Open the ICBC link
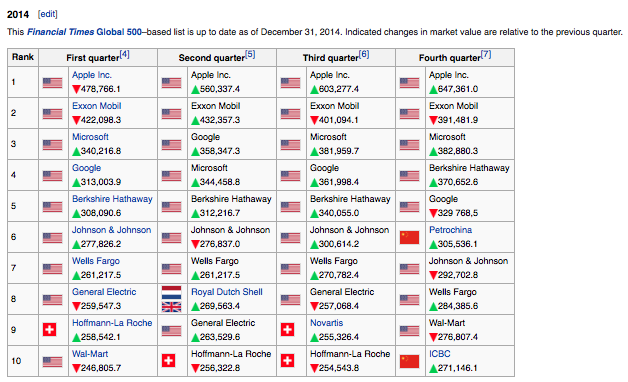This screenshot has height=382, width=628. 439,354
